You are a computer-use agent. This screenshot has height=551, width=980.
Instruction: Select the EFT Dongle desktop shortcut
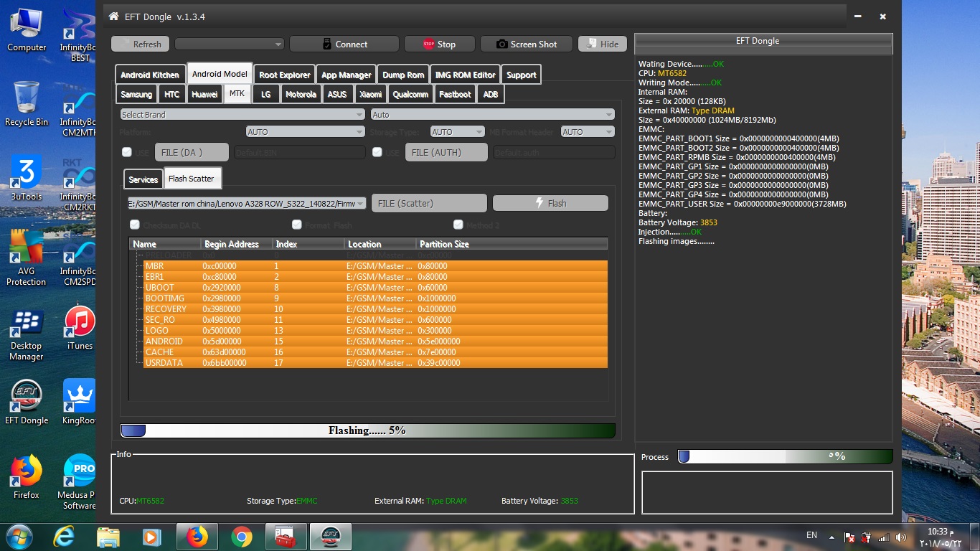pos(27,402)
